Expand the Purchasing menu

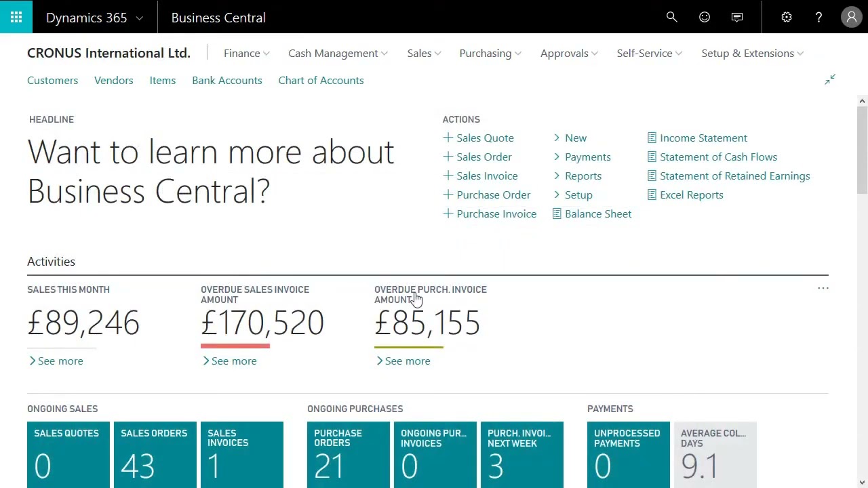coord(490,53)
